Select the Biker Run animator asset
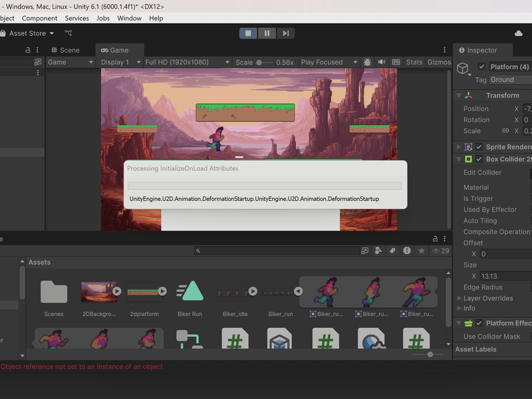532x399 pixels. click(x=190, y=299)
